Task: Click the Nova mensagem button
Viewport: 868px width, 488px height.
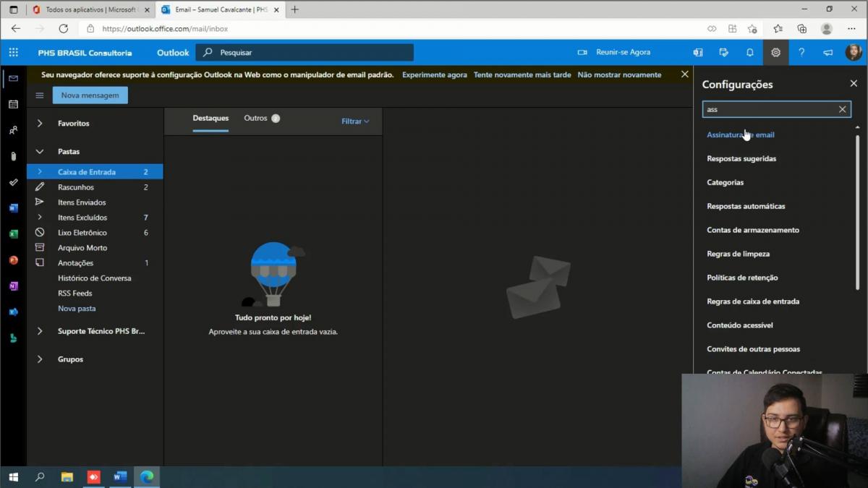Action: (x=90, y=95)
